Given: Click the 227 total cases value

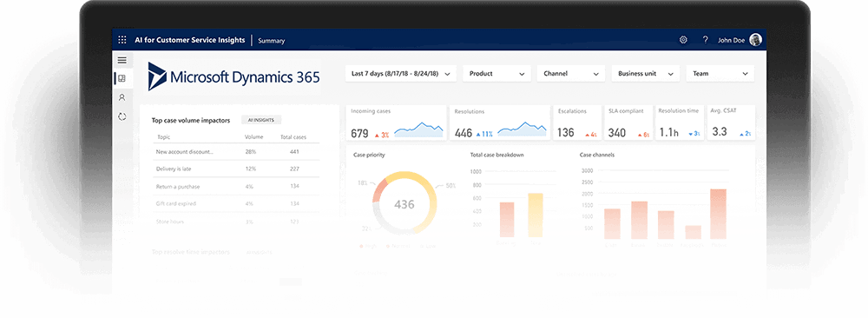Looking at the screenshot, I should click(294, 169).
